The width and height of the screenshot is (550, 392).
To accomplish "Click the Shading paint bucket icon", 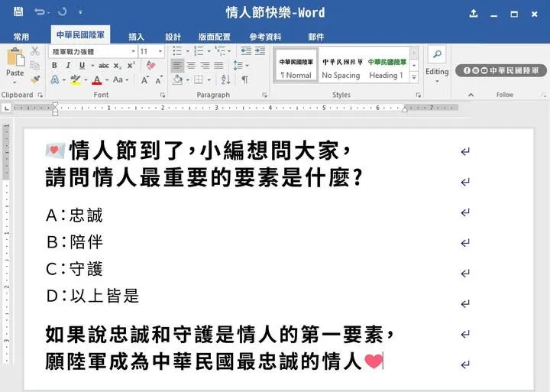I will coord(178,80).
